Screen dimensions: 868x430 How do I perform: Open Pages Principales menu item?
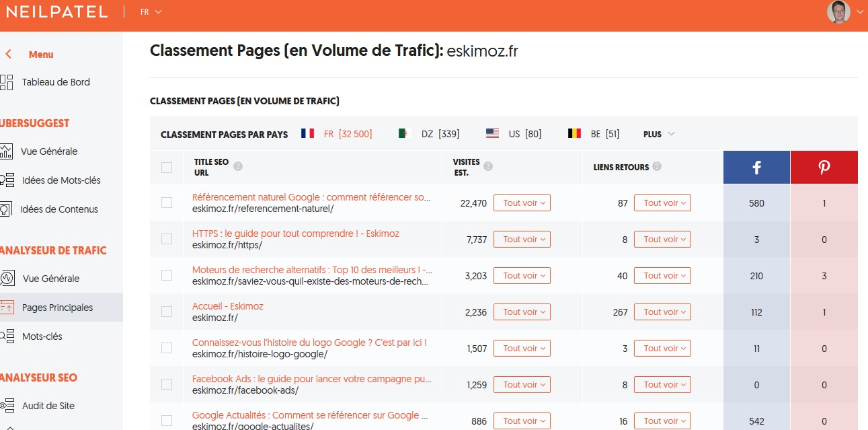(x=57, y=308)
